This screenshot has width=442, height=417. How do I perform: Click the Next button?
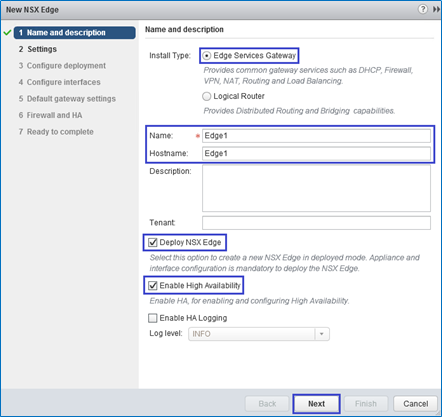(x=316, y=404)
